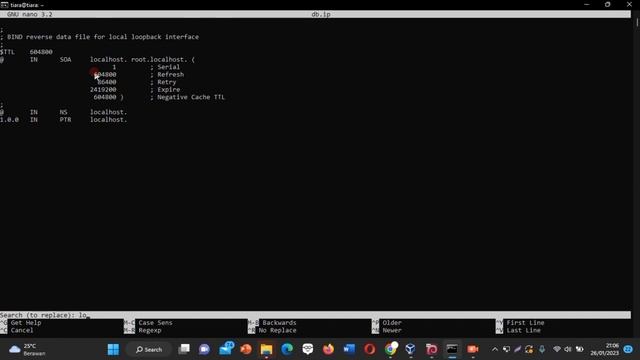Click the battery status tray icon
The width and height of the screenshot is (640, 360).
tap(579, 349)
